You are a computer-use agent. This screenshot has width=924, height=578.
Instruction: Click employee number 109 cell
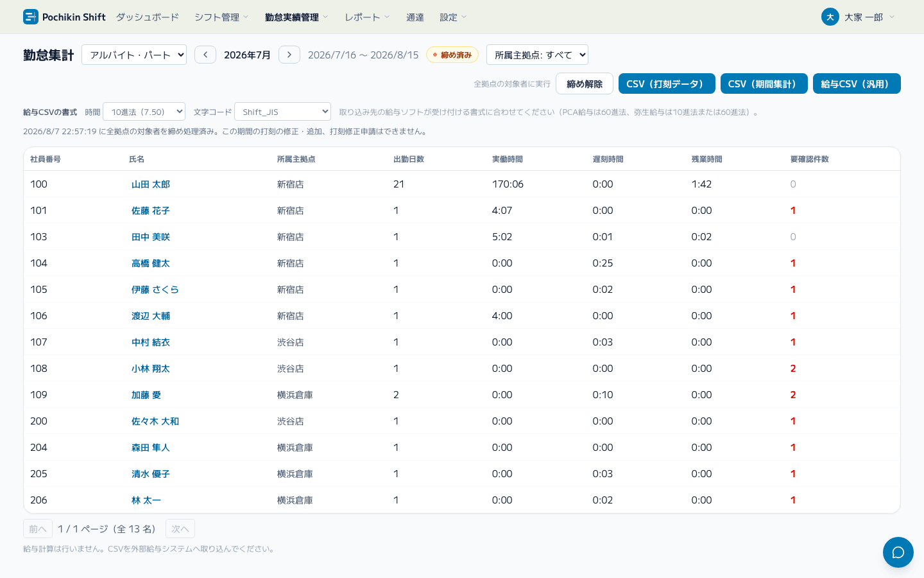[x=38, y=395]
